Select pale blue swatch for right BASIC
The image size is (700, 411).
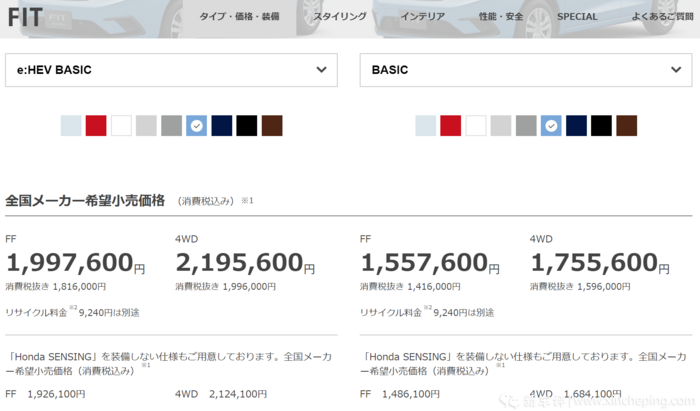(425, 125)
